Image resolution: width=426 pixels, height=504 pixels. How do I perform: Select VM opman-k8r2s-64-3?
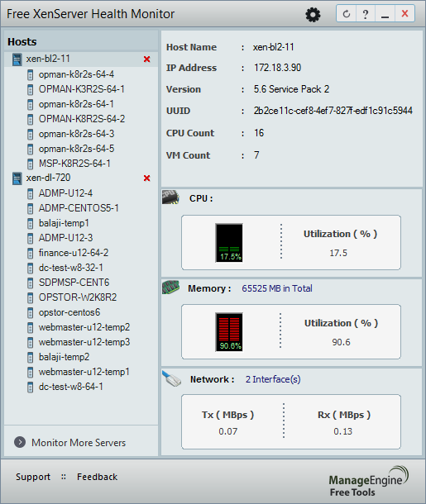77,134
